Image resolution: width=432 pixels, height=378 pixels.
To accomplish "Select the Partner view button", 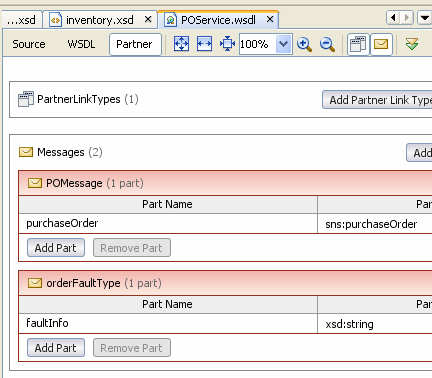I will [135, 44].
